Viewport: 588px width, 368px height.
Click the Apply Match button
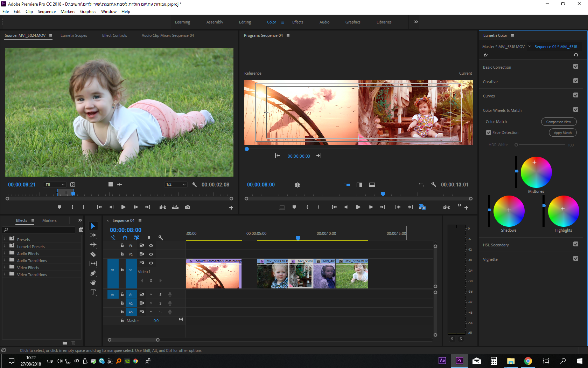[562, 133]
